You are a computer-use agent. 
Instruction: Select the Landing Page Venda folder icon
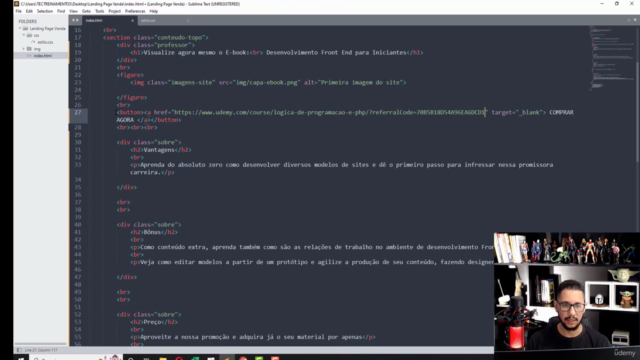pyautogui.click(x=26, y=29)
